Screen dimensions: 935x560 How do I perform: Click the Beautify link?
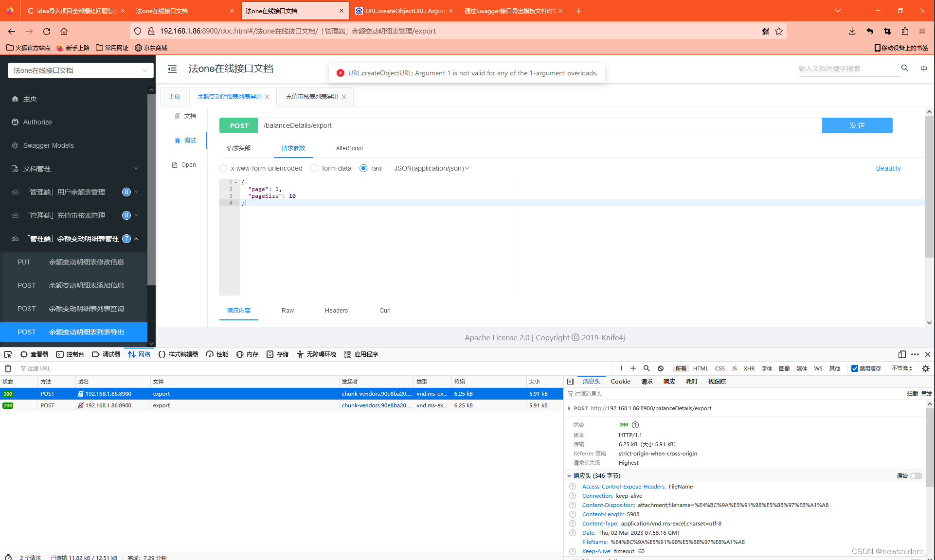888,168
